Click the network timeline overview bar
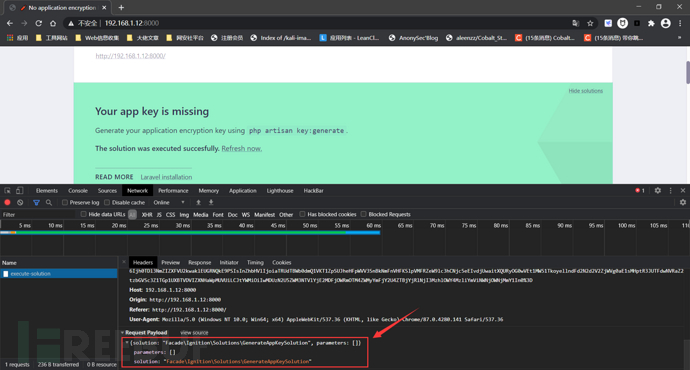 [x=190, y=233]
